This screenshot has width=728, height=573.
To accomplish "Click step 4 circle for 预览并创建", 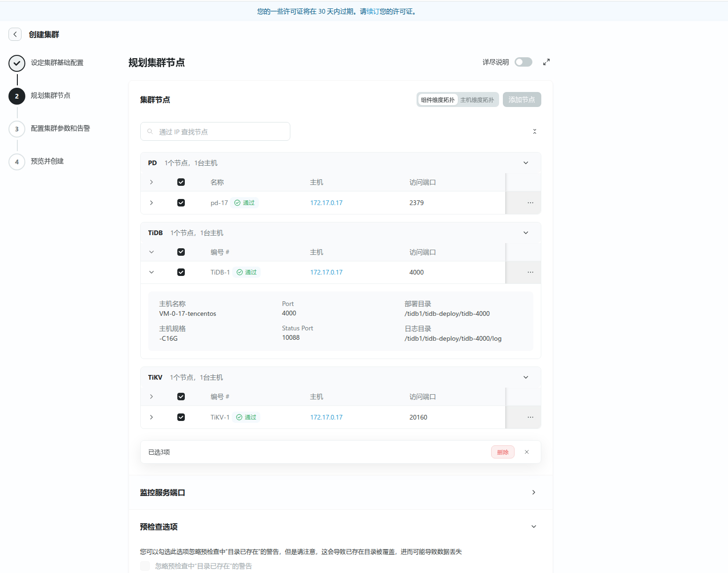I will 17,161.
